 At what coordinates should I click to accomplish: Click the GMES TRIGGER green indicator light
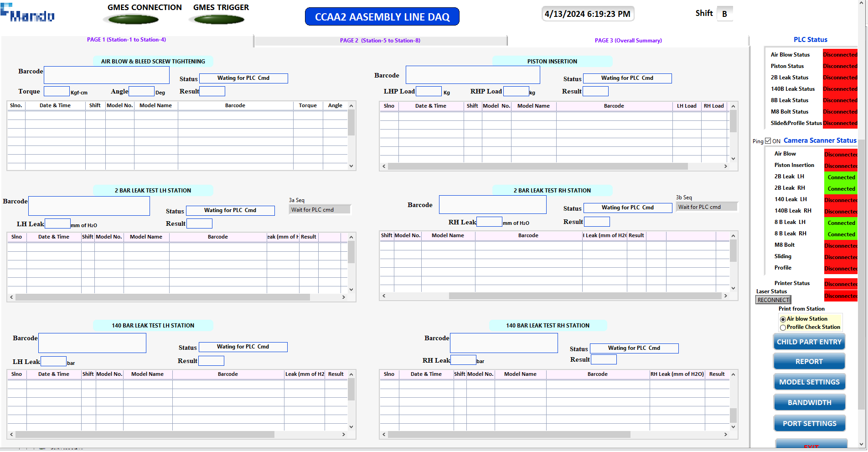click(x=219, y=19)
